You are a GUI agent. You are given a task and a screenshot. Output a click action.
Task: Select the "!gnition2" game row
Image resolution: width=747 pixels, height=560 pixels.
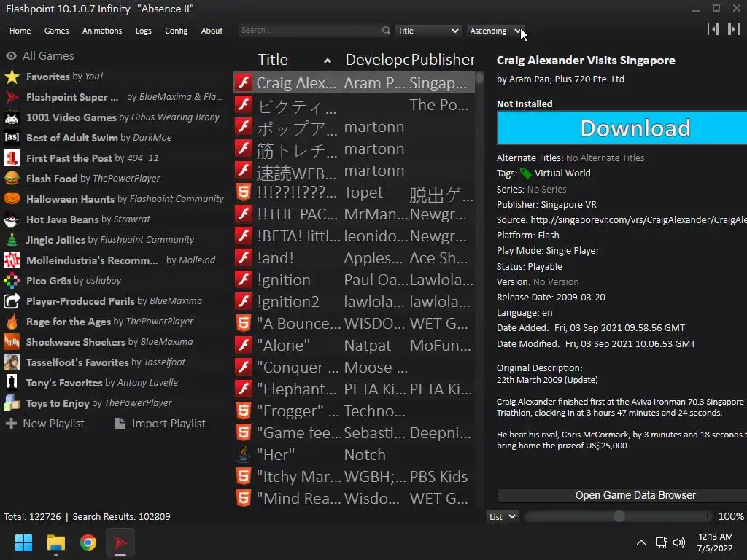[355, 302]
